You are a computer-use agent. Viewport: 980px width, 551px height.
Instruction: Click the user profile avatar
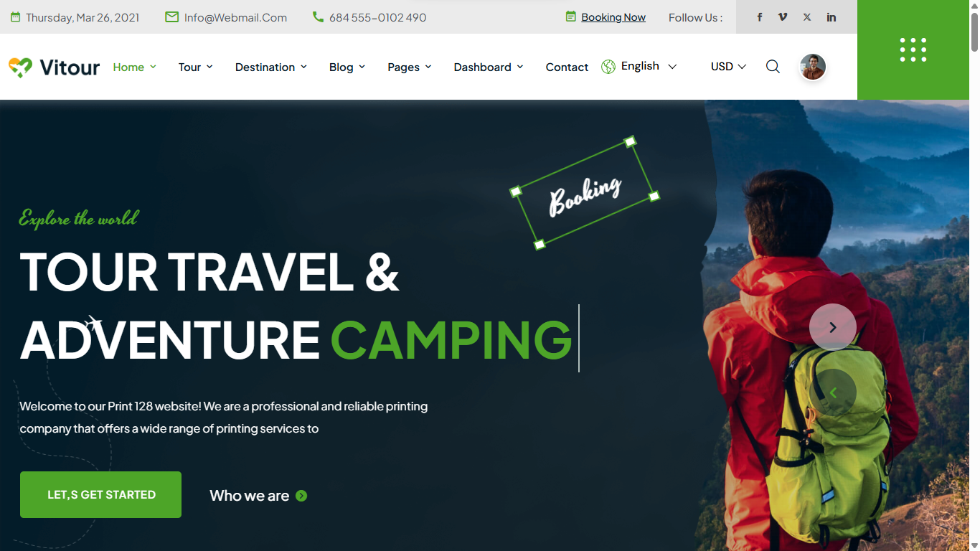813,67
